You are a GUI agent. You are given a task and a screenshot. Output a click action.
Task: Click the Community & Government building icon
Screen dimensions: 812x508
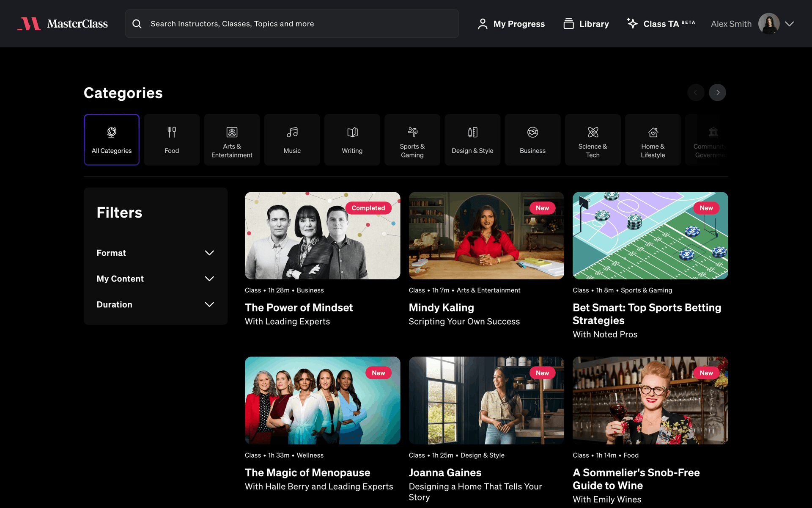[x=713, y=132]
